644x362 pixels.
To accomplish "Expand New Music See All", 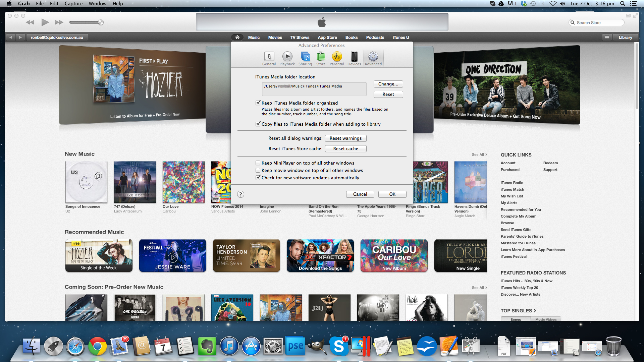I will point(479,155).
